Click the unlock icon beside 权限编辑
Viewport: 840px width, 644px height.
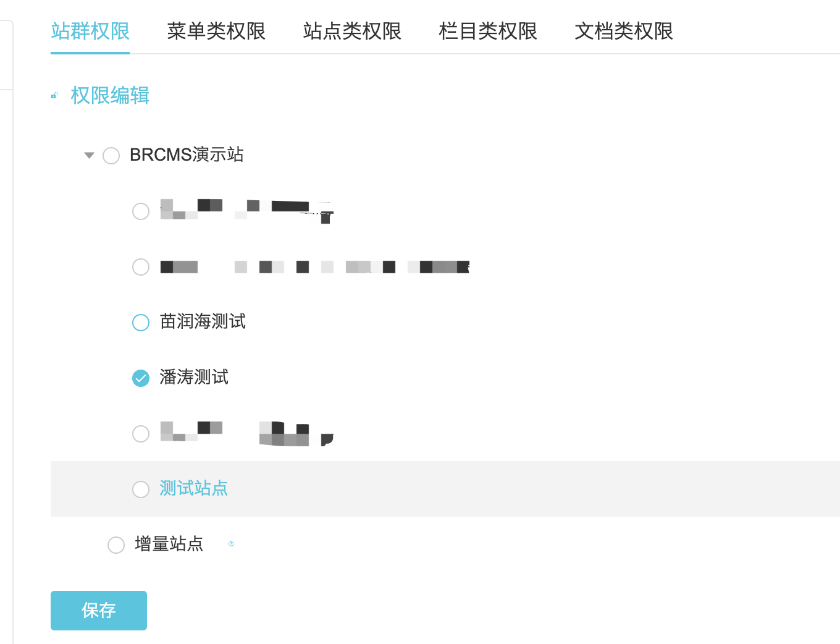(54, 95)
